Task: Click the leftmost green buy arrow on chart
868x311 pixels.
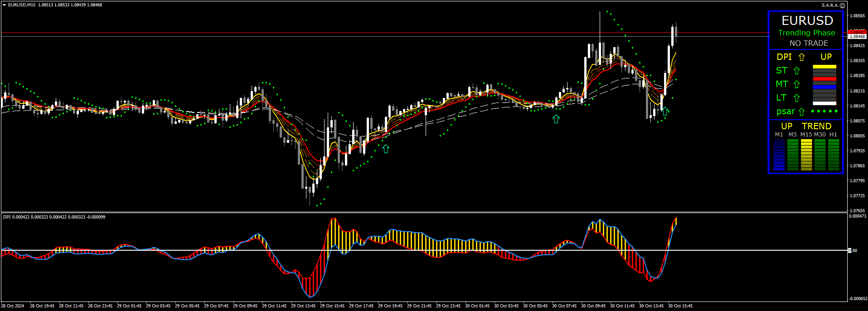Action: click(386, 149)
